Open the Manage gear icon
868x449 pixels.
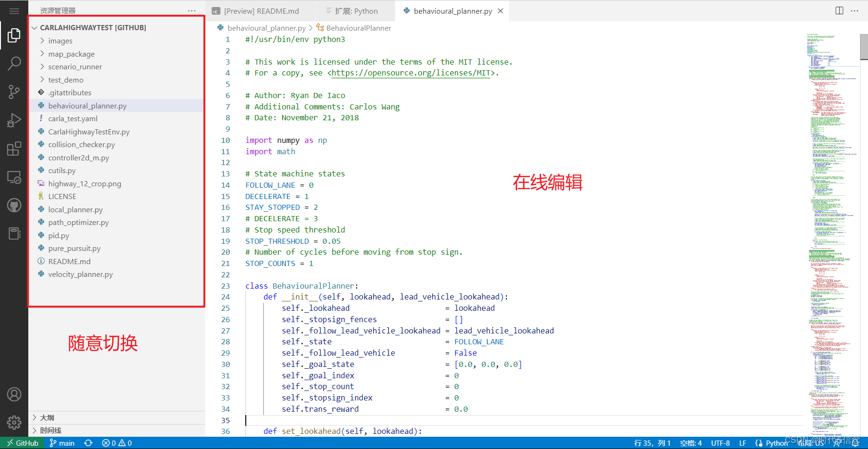pyautogui.click(x=14, y=422)
